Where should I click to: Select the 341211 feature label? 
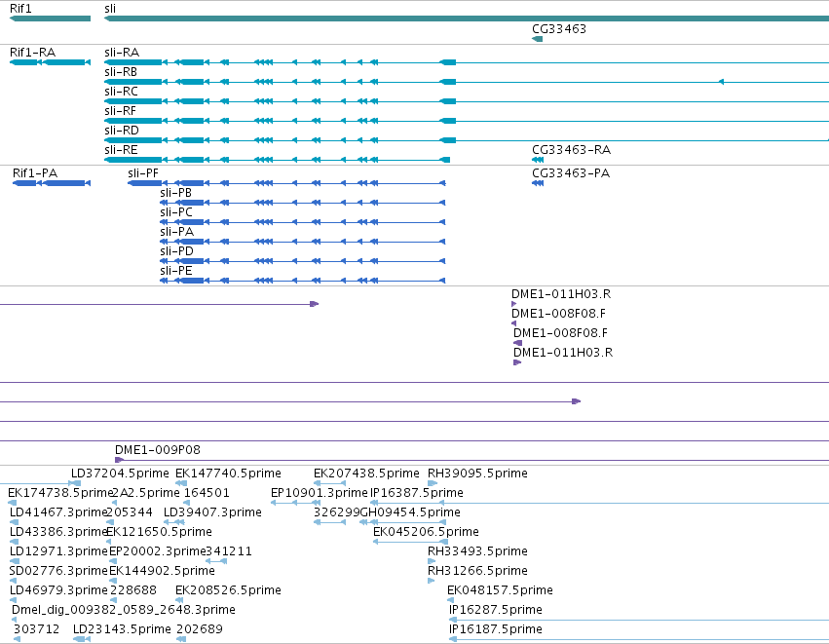click(x=228, y=551)
